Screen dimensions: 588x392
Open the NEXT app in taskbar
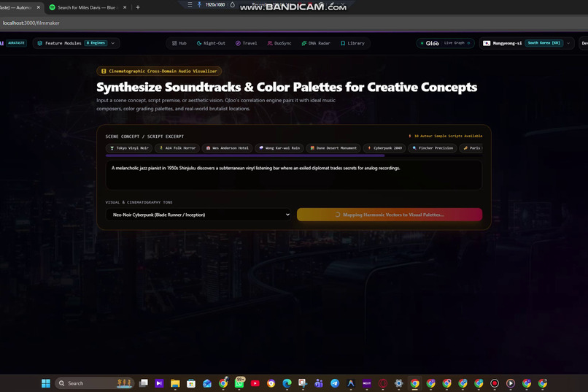(x=367, y=383)
